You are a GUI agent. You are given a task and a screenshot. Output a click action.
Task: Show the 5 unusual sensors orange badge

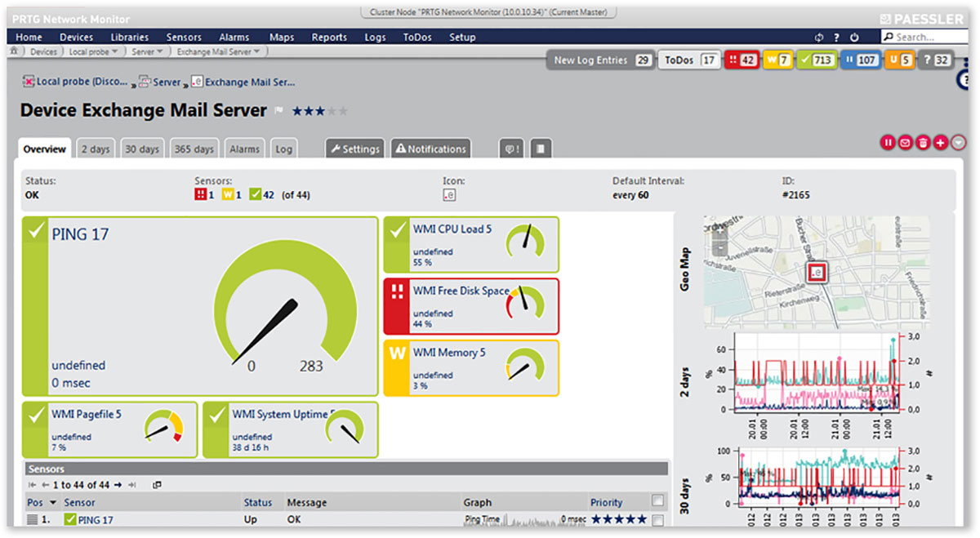coord(899,60)
